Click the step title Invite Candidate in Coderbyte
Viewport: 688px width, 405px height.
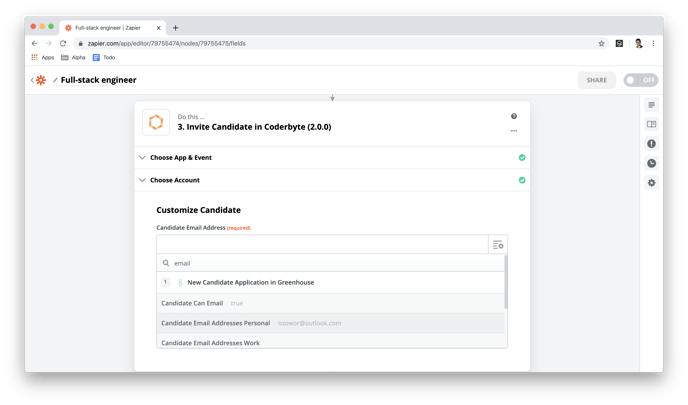coord(254,127)
